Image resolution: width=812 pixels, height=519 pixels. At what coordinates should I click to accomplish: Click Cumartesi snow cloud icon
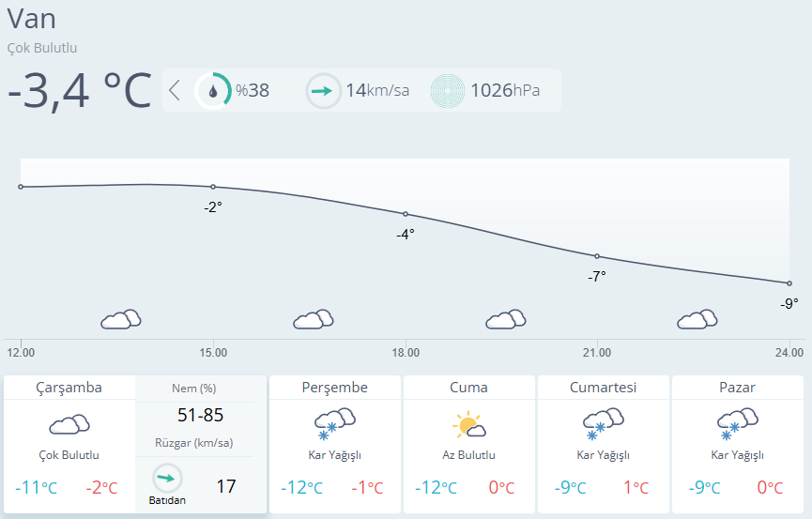(603, 423)
